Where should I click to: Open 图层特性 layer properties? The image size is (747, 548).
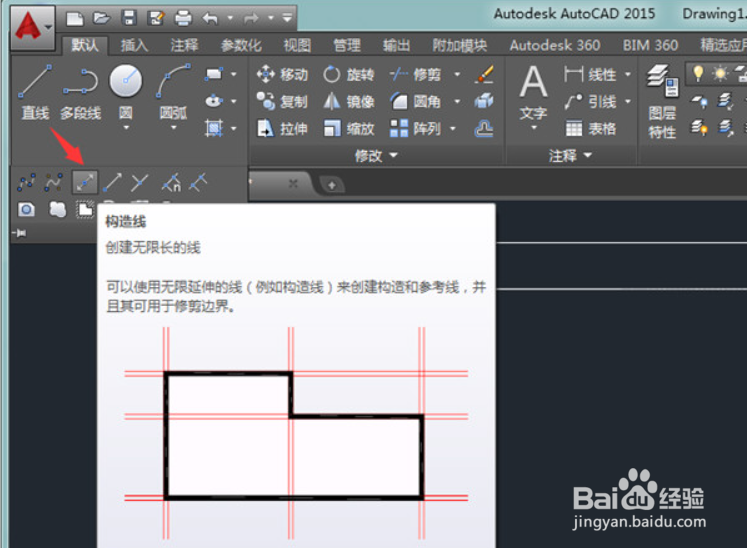coord(662,102)
